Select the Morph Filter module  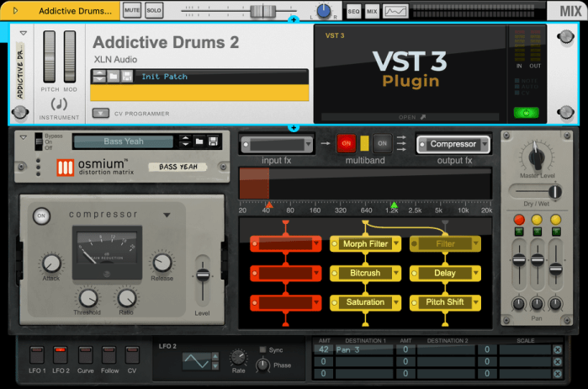tap(365, 244)
